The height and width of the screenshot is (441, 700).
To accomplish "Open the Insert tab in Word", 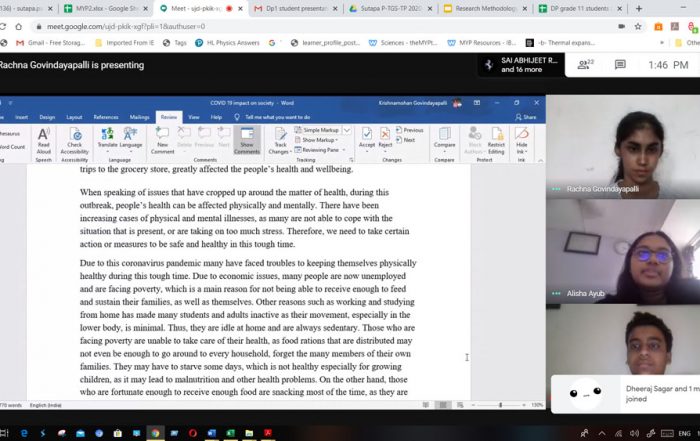I will pos(21,117).
